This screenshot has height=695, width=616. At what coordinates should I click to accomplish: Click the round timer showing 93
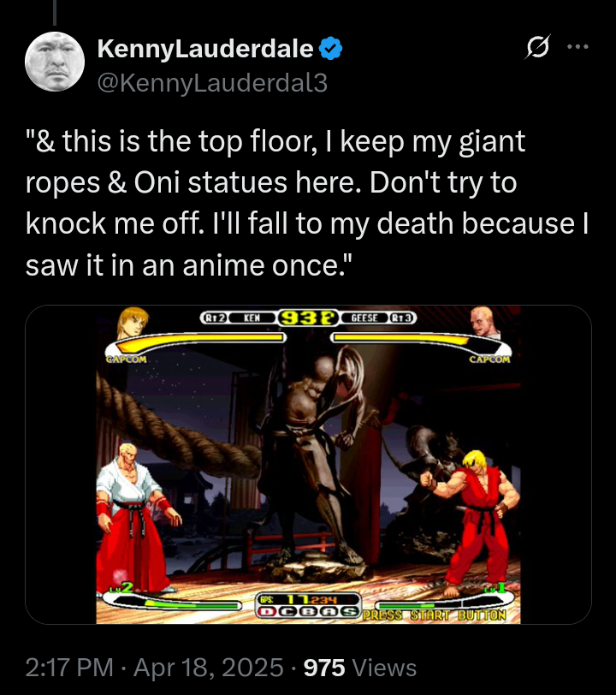[x=307, y=318]
